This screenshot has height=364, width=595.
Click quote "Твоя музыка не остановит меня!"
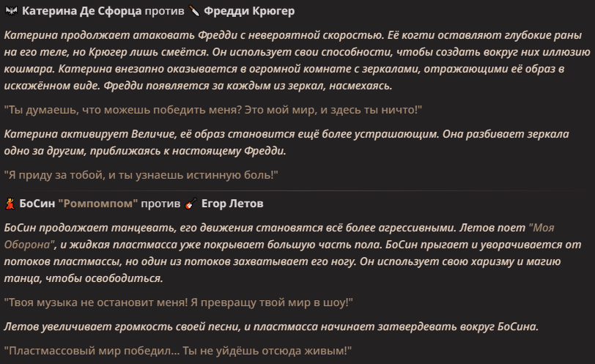pyautogui.click(x=96, y=302)
